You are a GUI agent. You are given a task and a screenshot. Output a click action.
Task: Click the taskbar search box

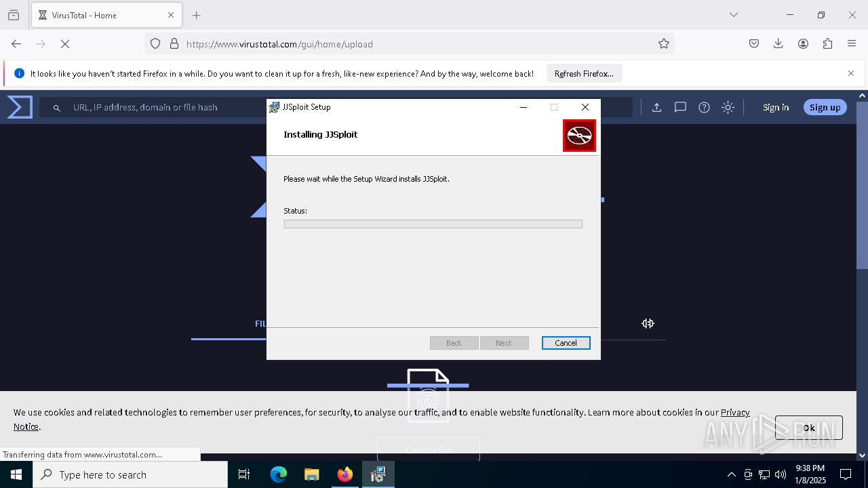[x=130, y=474]
